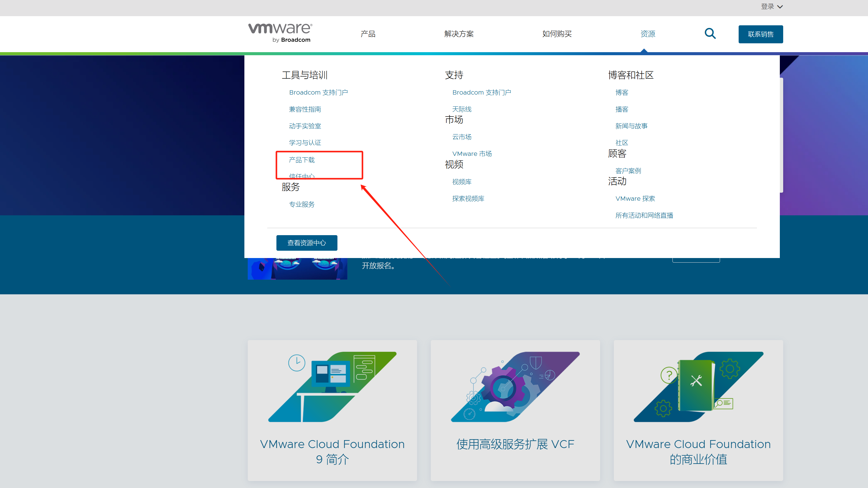This screenshot has height=488, width=868.
Task: Open the 客户案例 link
Action: 628,171
